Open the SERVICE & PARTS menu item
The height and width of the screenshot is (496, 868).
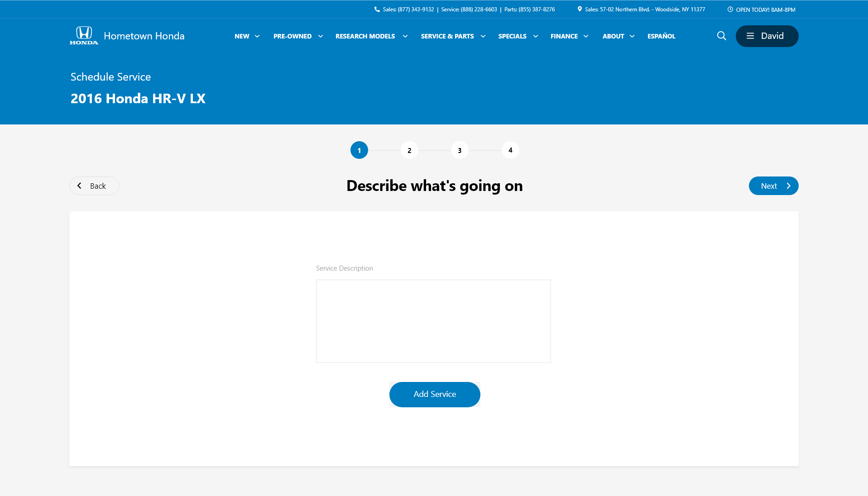(x=447, y=36)
